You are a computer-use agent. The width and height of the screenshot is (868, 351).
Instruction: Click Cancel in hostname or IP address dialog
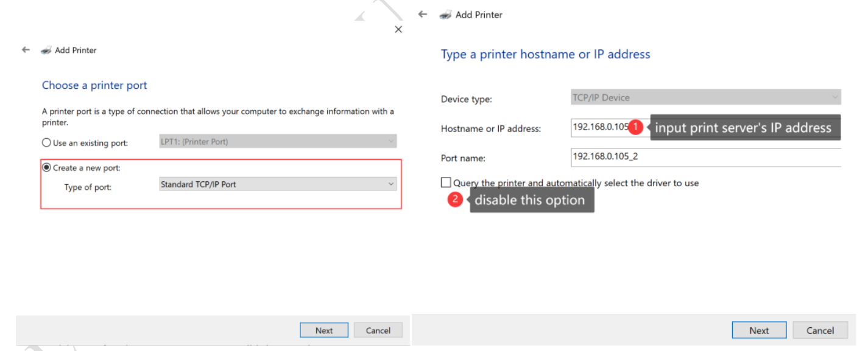pos(820,330)
